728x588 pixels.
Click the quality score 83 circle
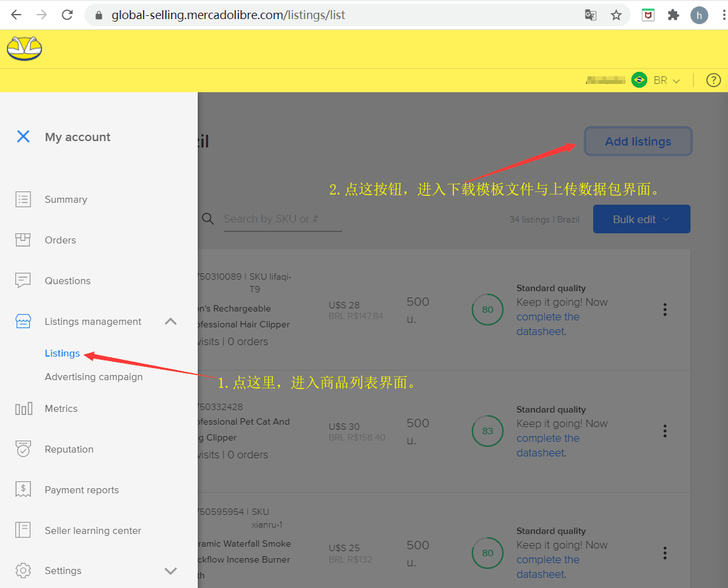point(488,431)
